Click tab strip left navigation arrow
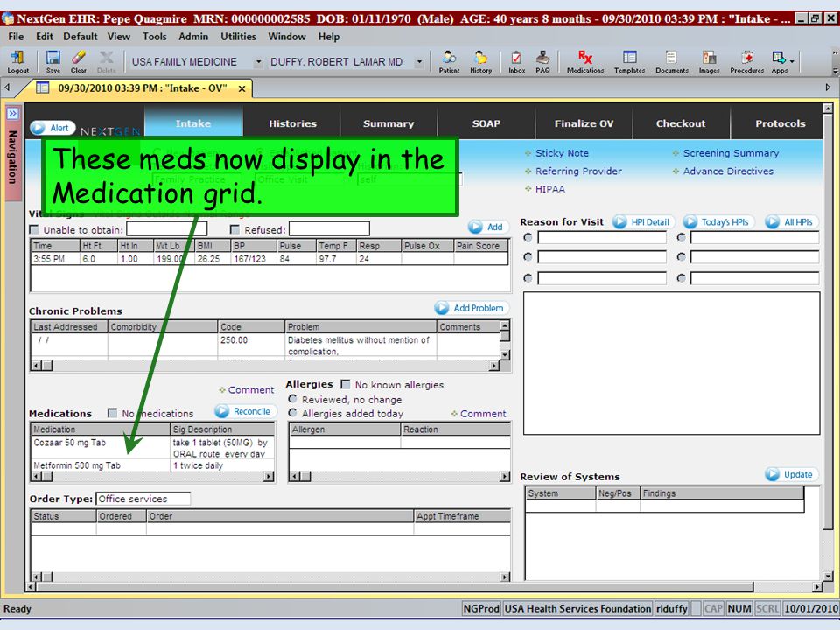This screenshot has height=630, width=840. [x=8, y=87]
